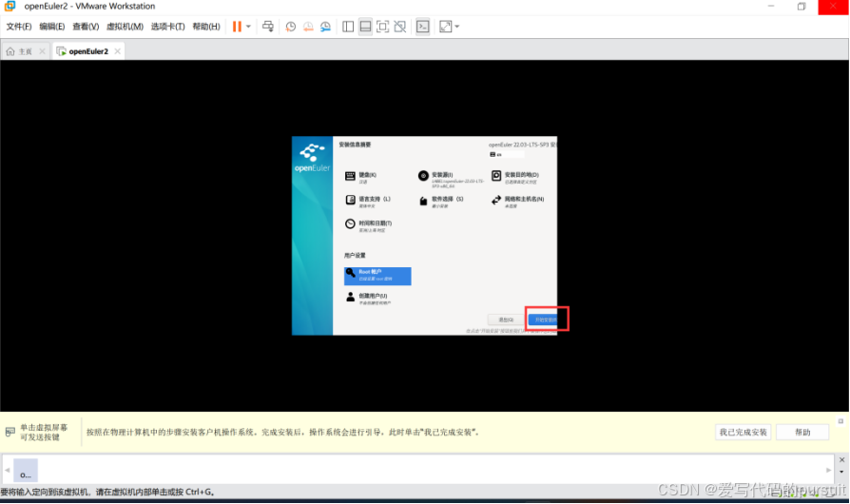Take a snapshot with the clock-plus icon

291,27
